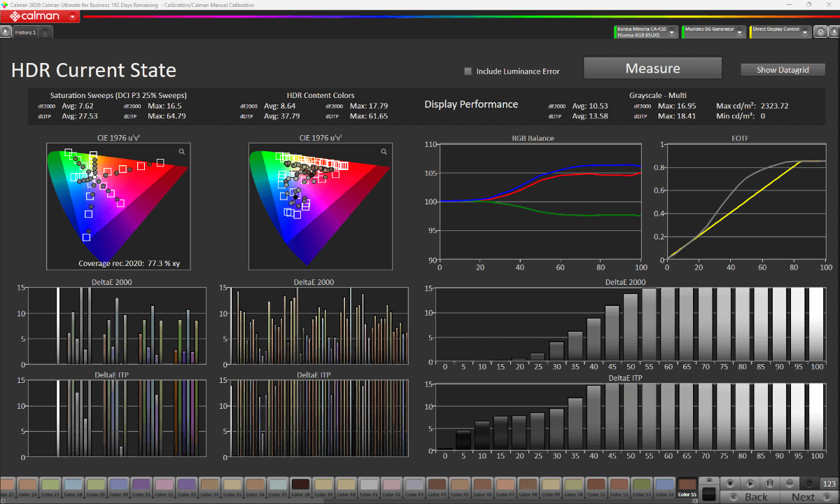Click the EOTF chart
This screenshot has height=504, width=840.
pyautogui.click(x=746, y=202)
